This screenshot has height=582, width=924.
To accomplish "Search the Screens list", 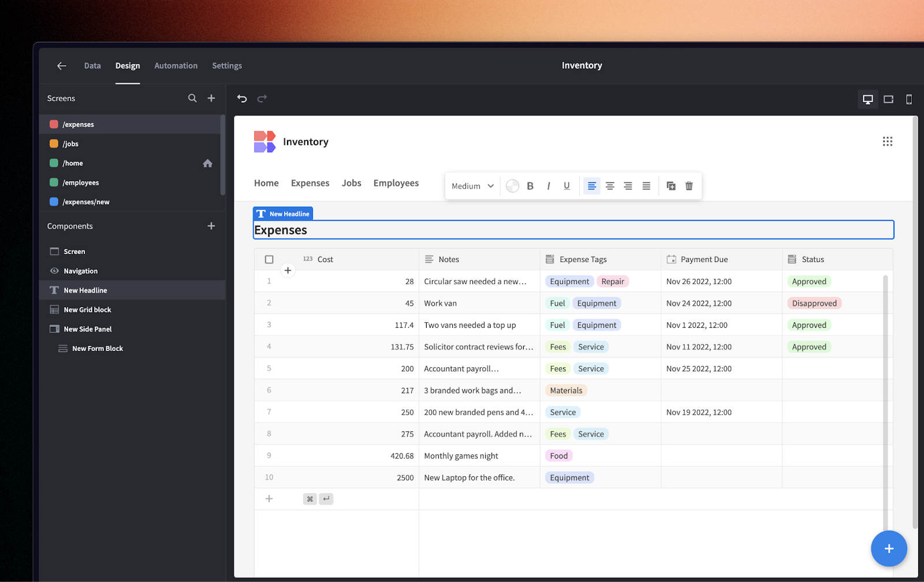I will (x=192, y=98).
